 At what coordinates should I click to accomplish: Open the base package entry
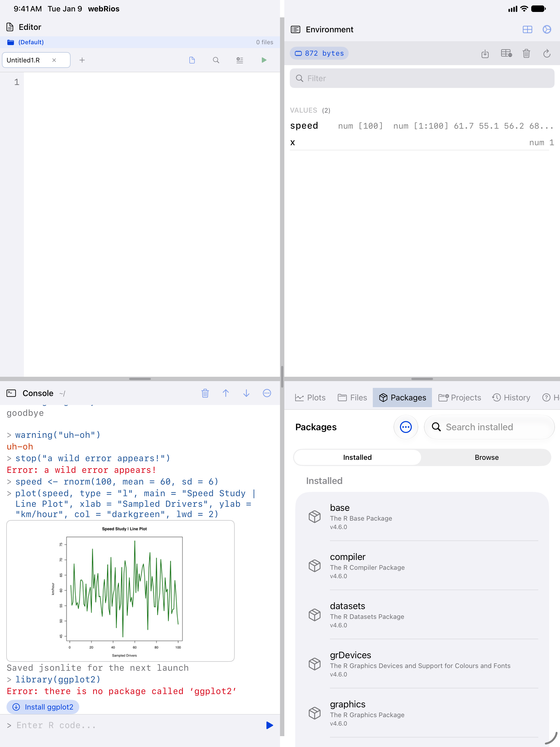click(x=422, y=517)
